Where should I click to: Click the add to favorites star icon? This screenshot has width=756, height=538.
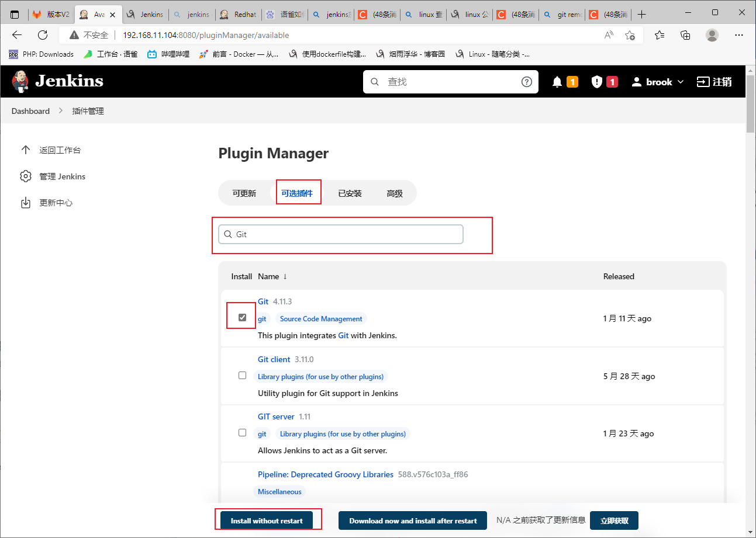(x=630, y=35)
